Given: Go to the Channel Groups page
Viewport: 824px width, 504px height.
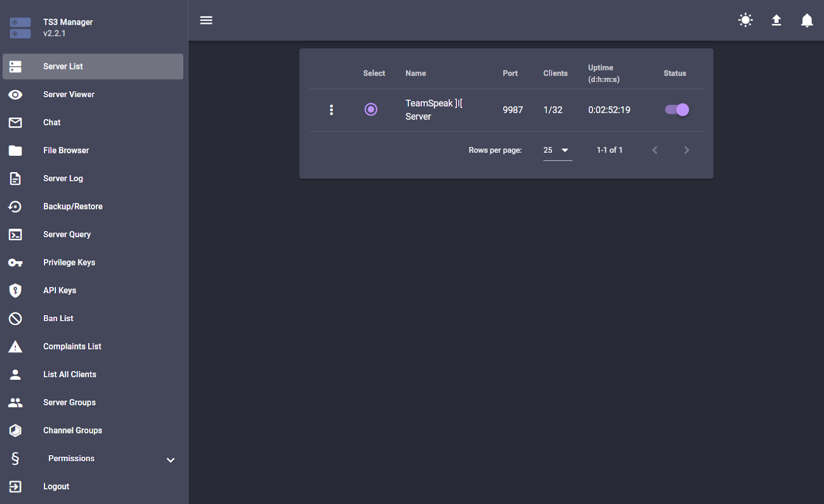Looking at the screenshot, I should coord(73,430).
